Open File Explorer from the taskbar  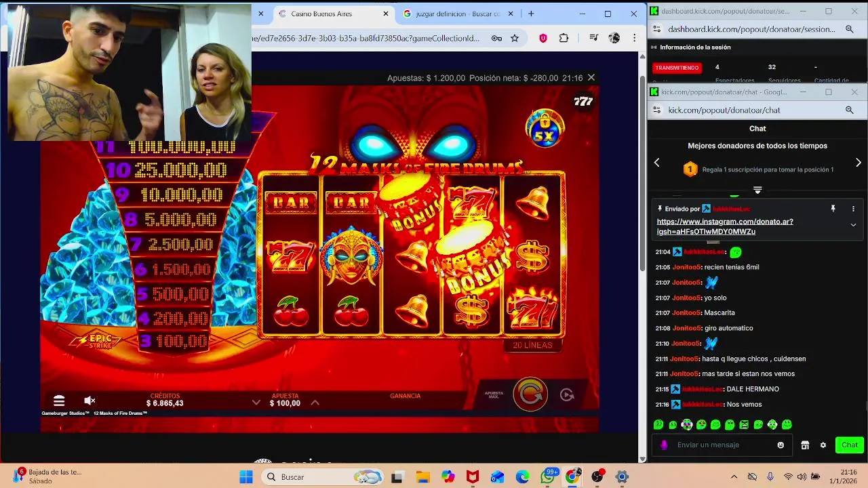point(422,477)
